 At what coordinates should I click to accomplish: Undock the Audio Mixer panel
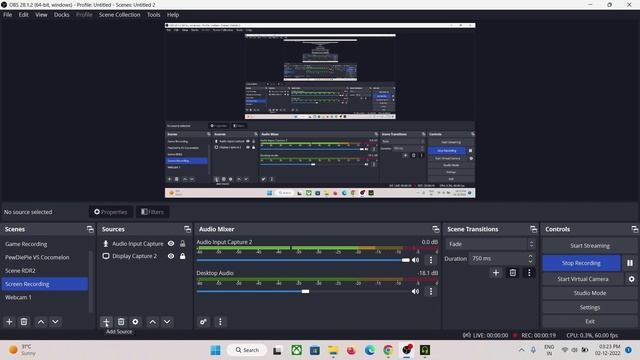[x=436, y=229]
